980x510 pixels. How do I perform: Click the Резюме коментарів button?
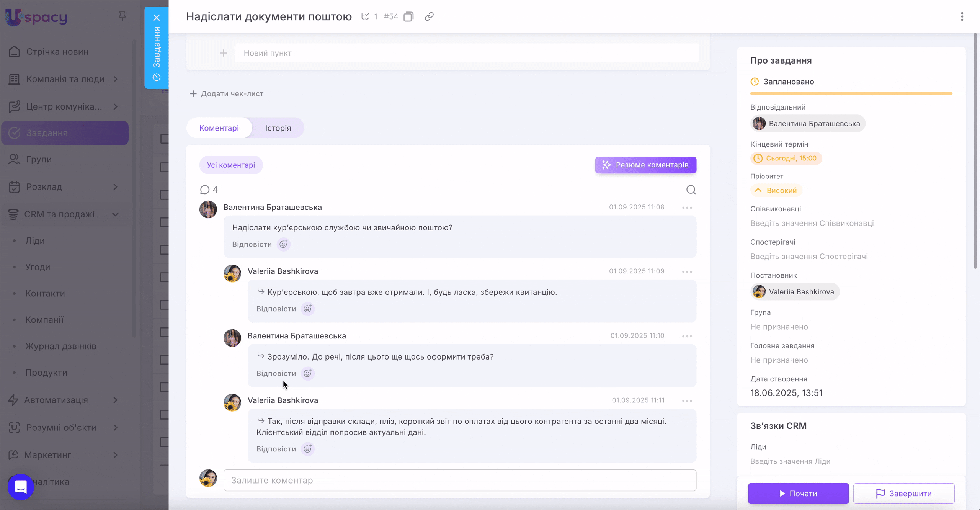(645, 165)
